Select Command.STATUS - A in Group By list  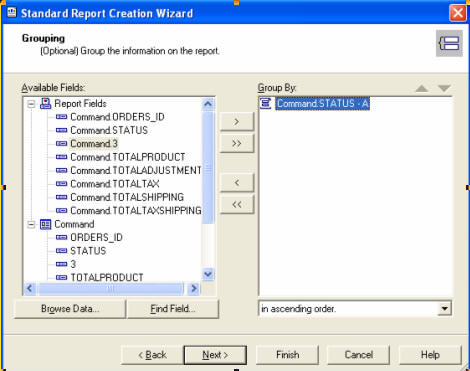click(323, 103)
